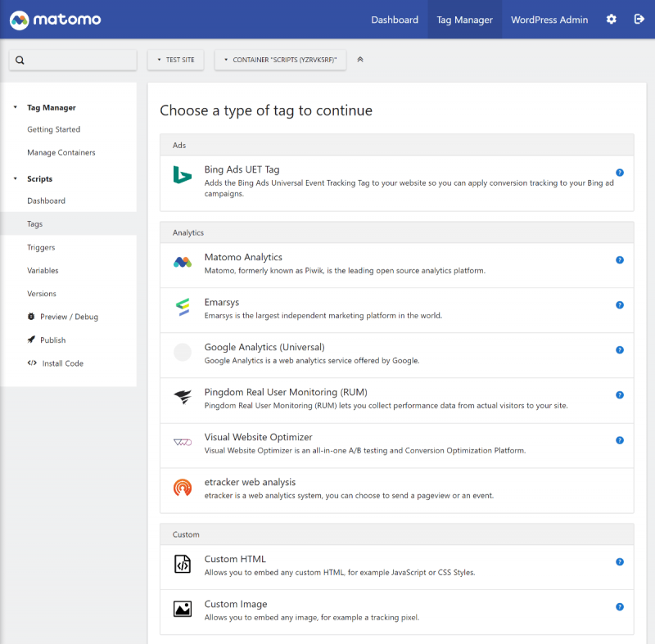Open help for Pingdom RUM
Viewport: 655px width, 644px height.
click(620, 395)
